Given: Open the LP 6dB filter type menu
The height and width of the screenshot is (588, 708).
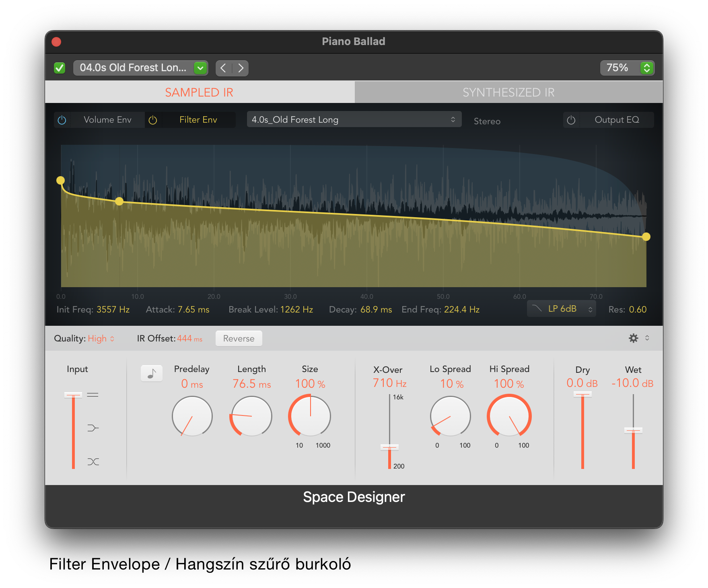Looking at the screenshot, I should coord(562,309).
